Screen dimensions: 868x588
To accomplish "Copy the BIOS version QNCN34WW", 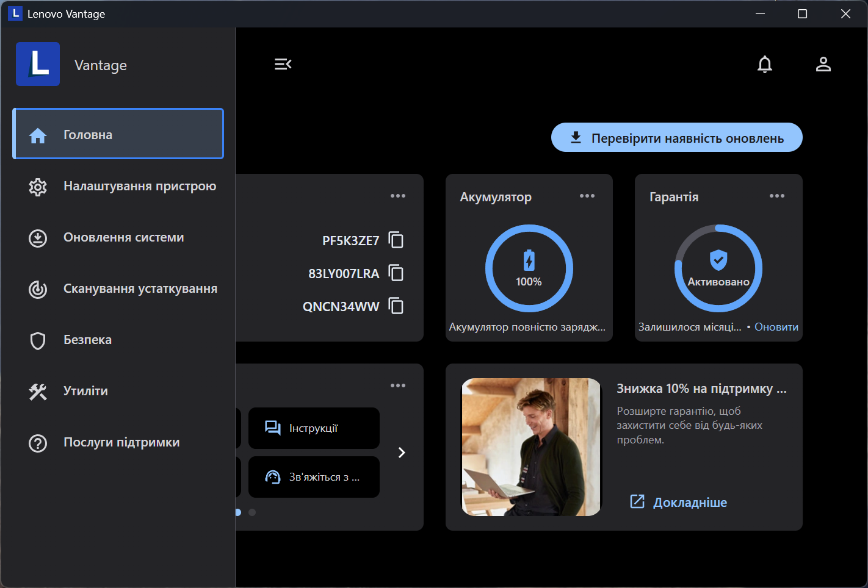I will tap(396, 306).
